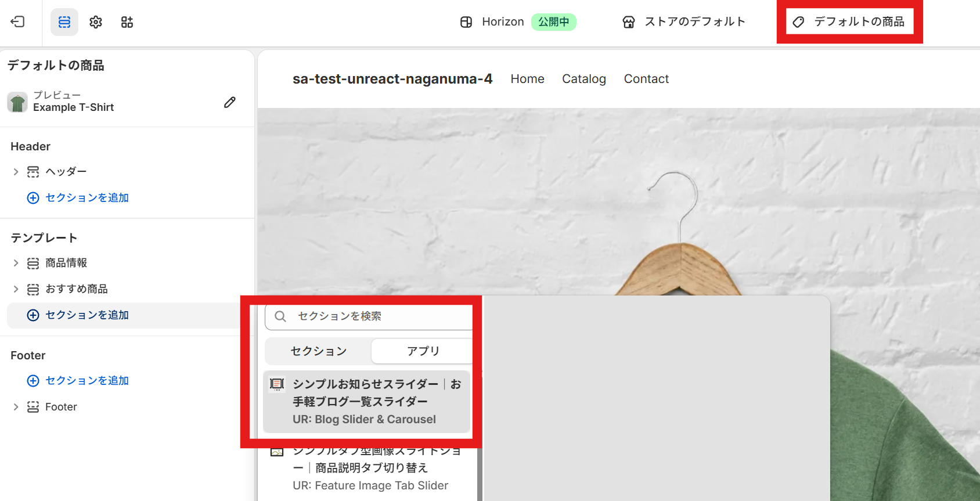980x501 pixels.
Task: Open Catalog in the store preview
Action: 584,79
